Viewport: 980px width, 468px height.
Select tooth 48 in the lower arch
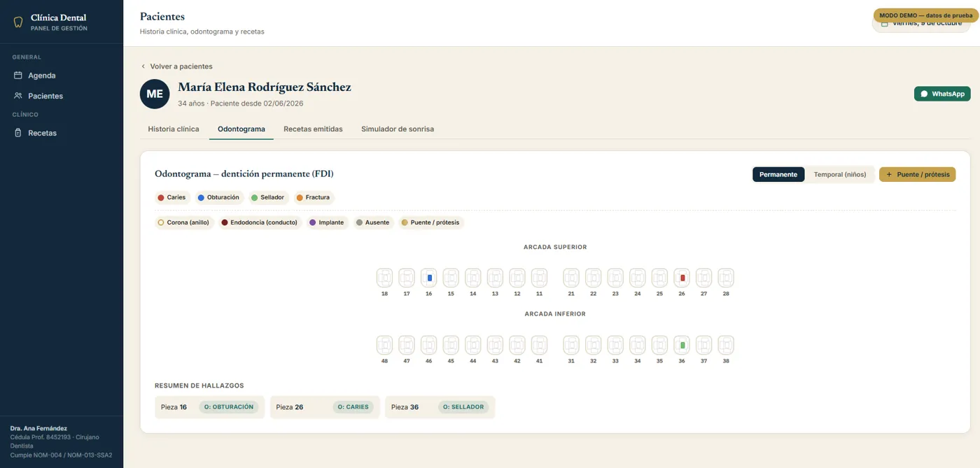point(385,345)
